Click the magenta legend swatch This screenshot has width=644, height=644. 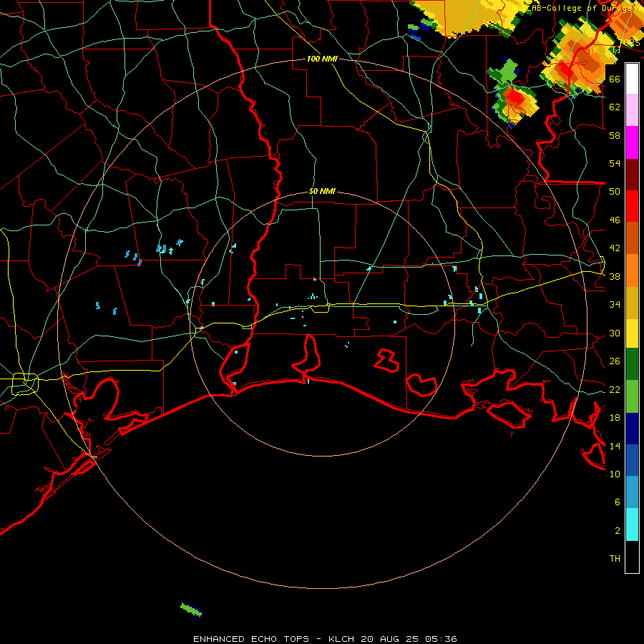(632, 142)
